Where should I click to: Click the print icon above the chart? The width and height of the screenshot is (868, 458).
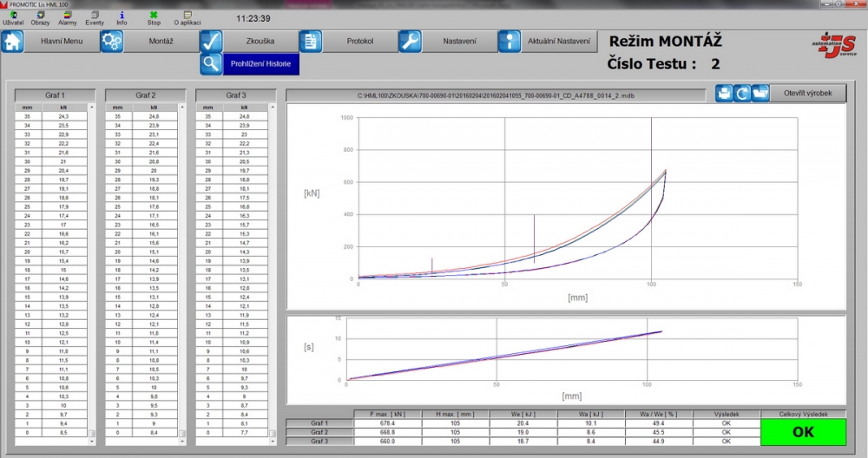[x=725, y=93]
